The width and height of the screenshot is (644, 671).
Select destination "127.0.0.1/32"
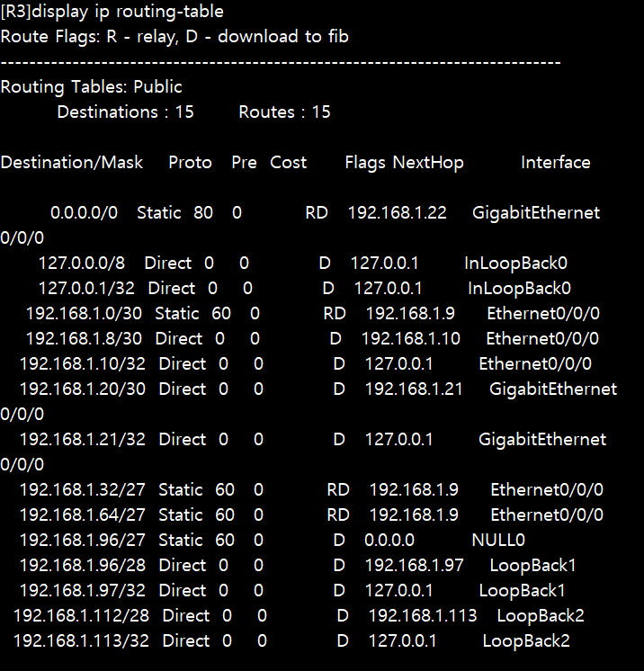pyautogui.click(x=86, y=289)
